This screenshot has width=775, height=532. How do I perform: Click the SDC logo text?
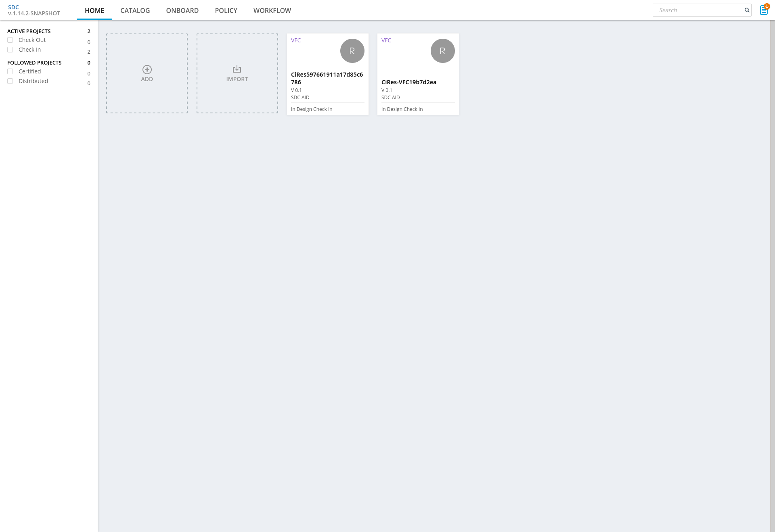click(x=13, y=7)
